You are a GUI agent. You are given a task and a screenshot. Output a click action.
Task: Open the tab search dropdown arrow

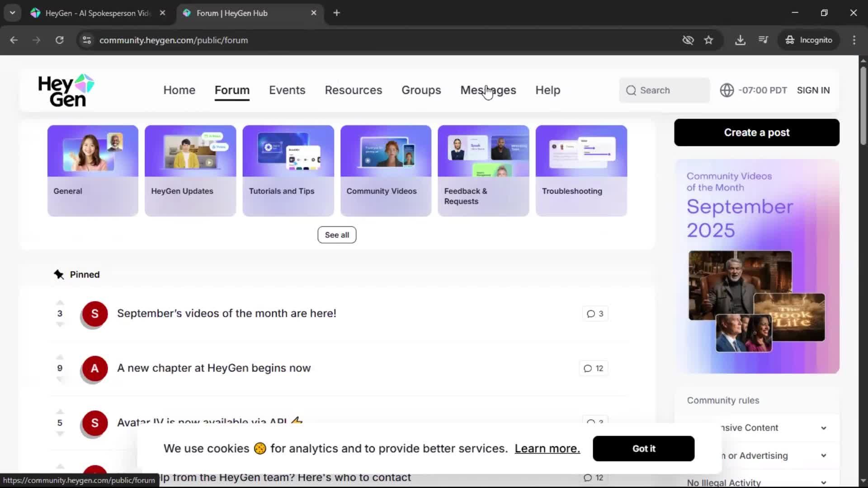(x=12, y=13)
